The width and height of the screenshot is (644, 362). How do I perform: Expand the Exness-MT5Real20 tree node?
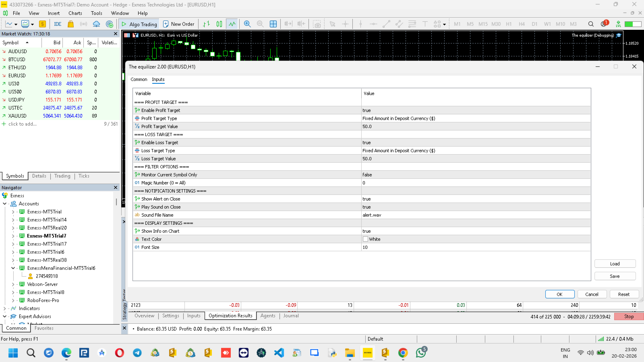[13, 228]
